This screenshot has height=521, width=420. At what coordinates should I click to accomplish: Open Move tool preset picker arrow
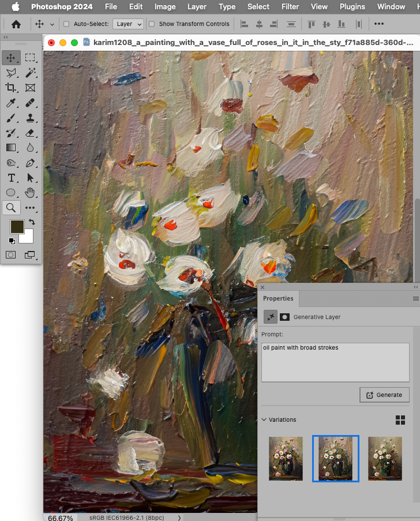click(x=52, y=24)
